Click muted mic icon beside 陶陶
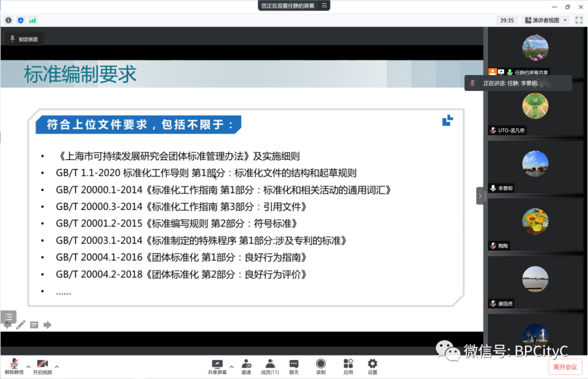The height and width of the screenshot is (379, 588). point(493,246)
